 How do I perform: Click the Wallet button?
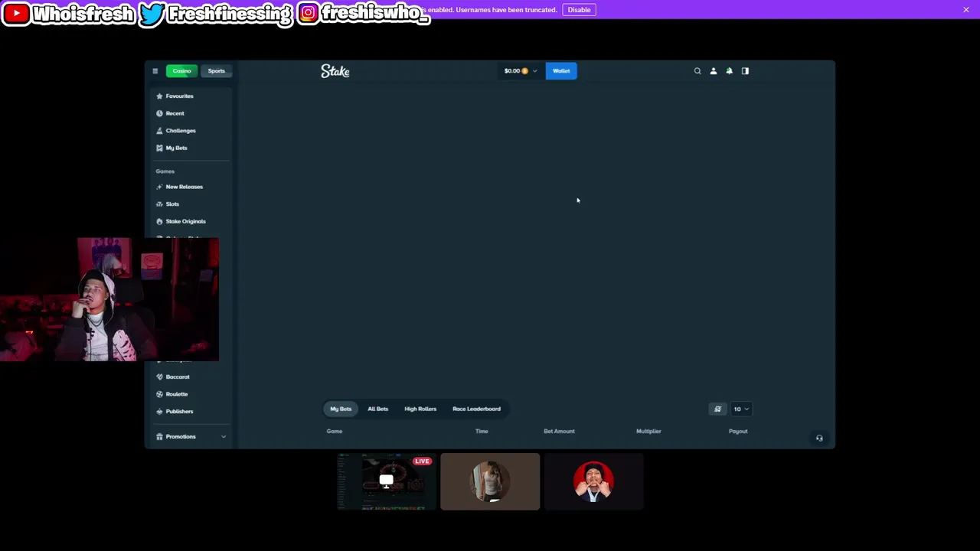pos(561,71)
